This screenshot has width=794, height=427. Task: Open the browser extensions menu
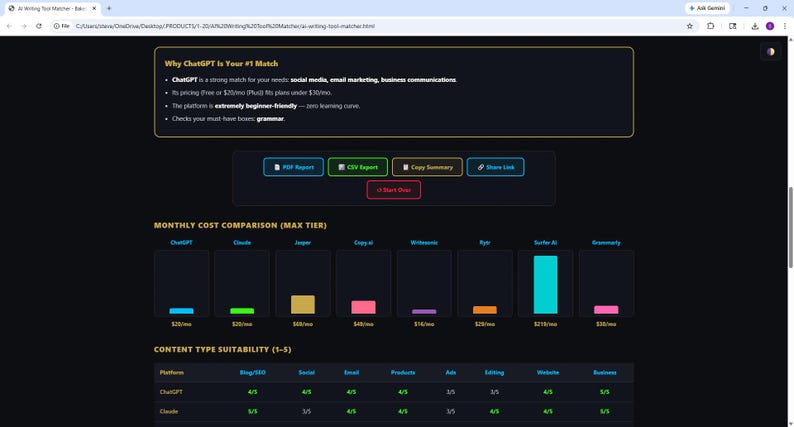tap(710, 26)
